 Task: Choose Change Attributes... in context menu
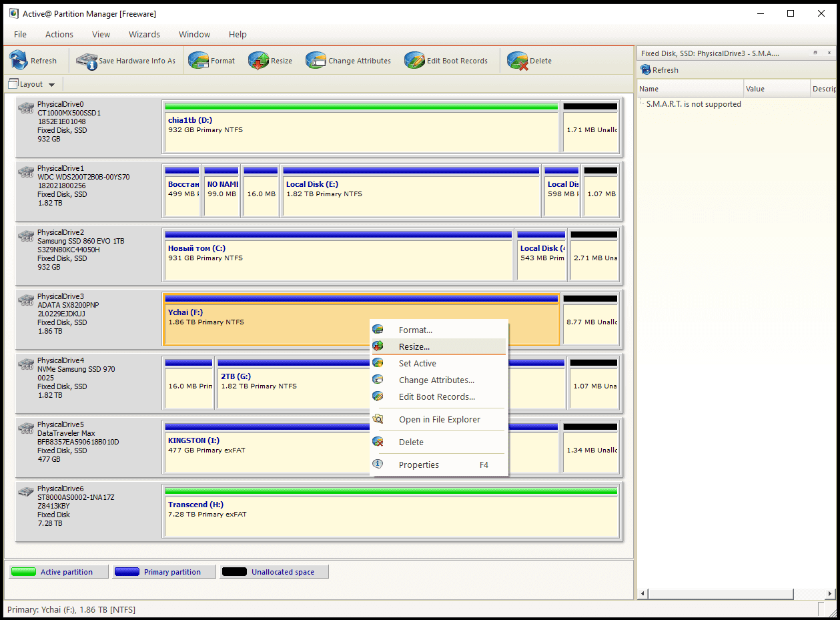tap(439, 380)
